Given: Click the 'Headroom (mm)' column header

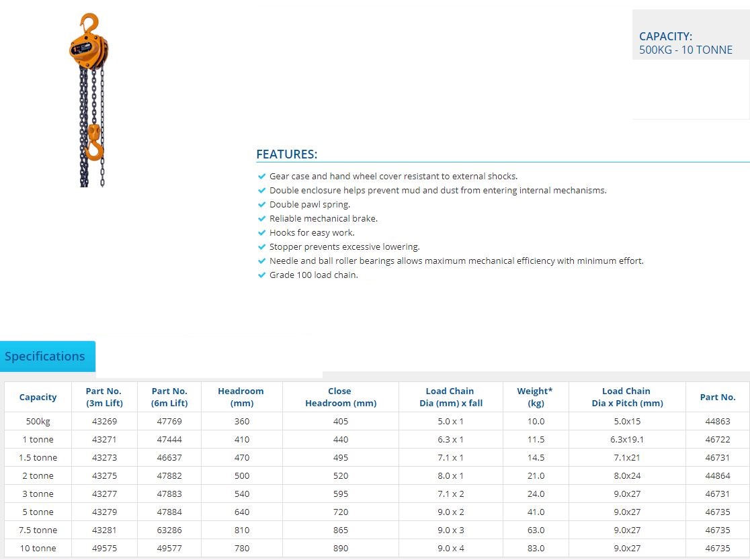Looking at the screenshot, I should click(x=241, y=397).
